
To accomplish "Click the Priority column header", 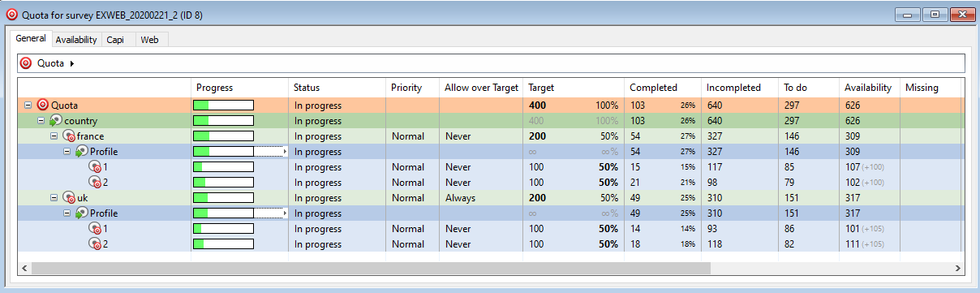I will (x=413, y=88).
